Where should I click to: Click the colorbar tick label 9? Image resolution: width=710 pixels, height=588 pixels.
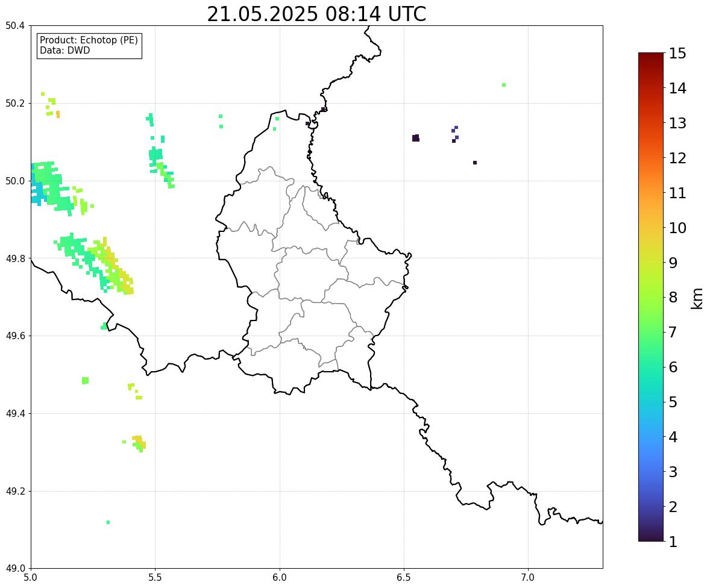pos(673,263)
